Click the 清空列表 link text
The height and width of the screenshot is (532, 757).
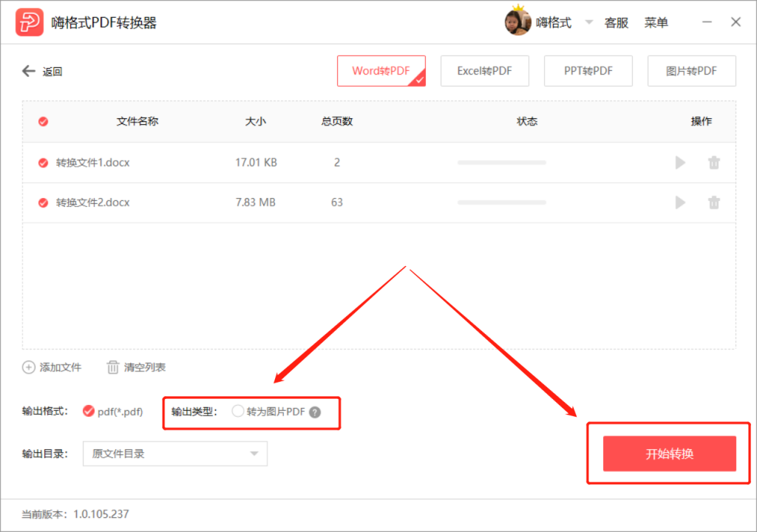point(145,367)
